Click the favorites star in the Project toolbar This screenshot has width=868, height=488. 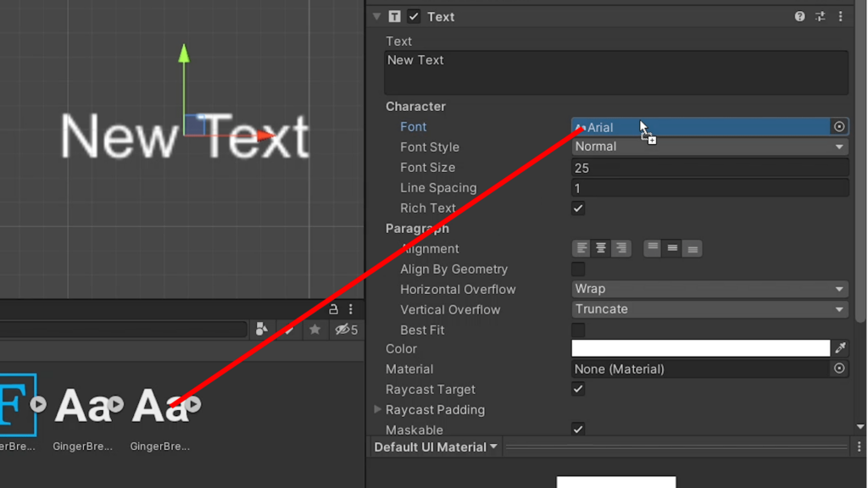(x=314, y=330)
